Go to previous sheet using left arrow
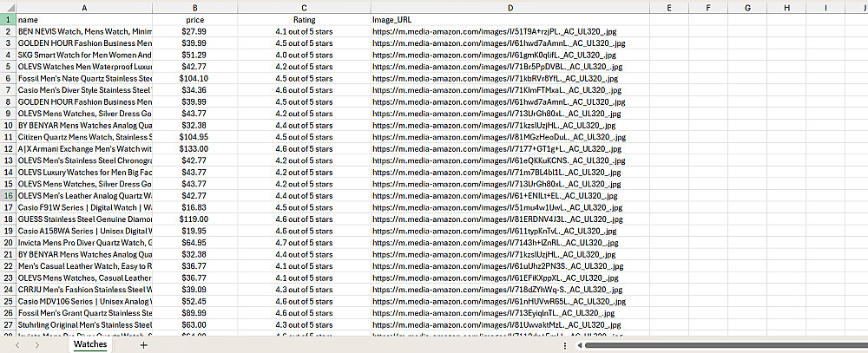Viewport: 868px width, 353px height. click(x=17, y=345)
